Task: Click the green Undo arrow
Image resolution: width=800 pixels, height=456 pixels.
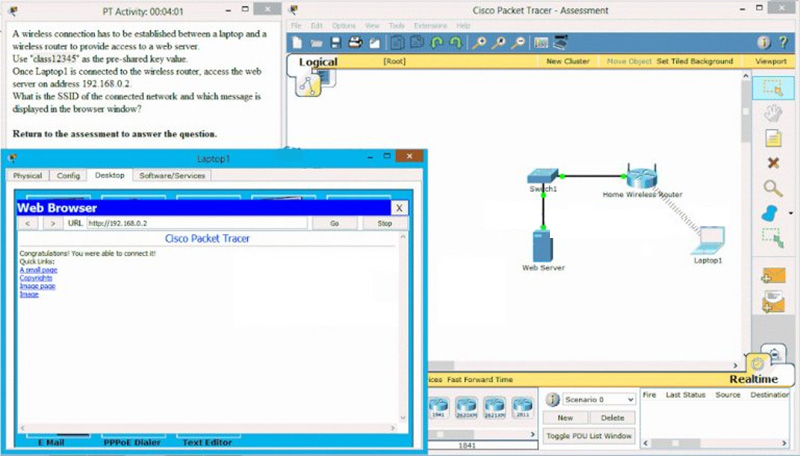Action: tap(436, 43)
